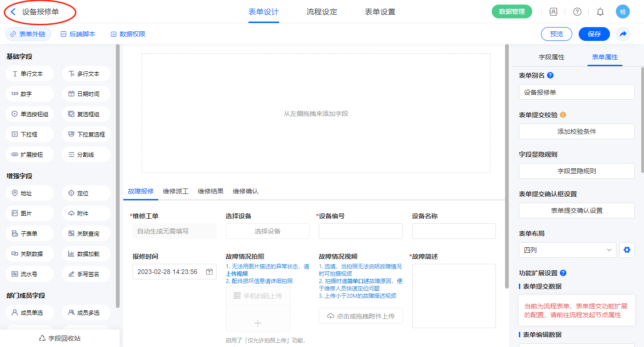Select the 复选框组 field type
This screenshot has height=347, width=644.
tap(86, 114)
